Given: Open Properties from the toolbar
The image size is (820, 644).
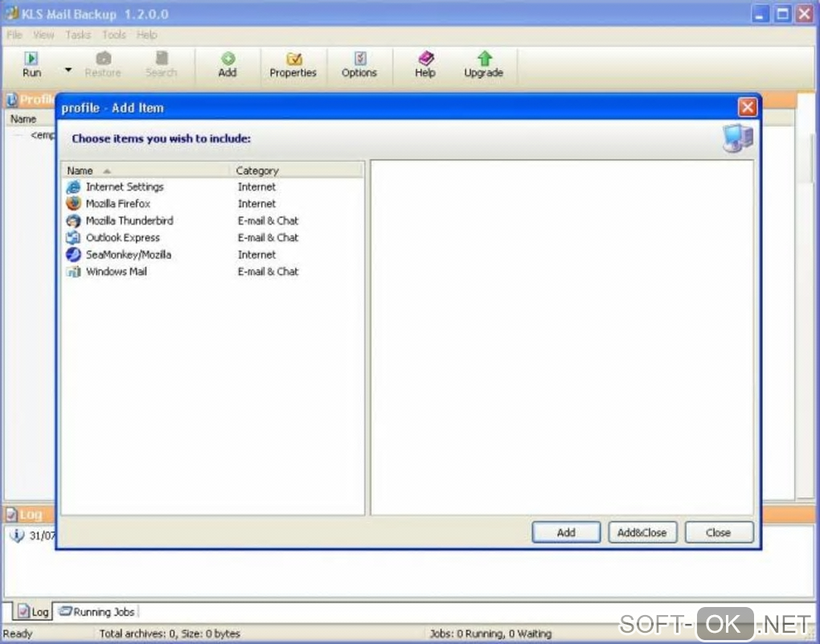Looking at the screenshot, I should click(293, 65).
